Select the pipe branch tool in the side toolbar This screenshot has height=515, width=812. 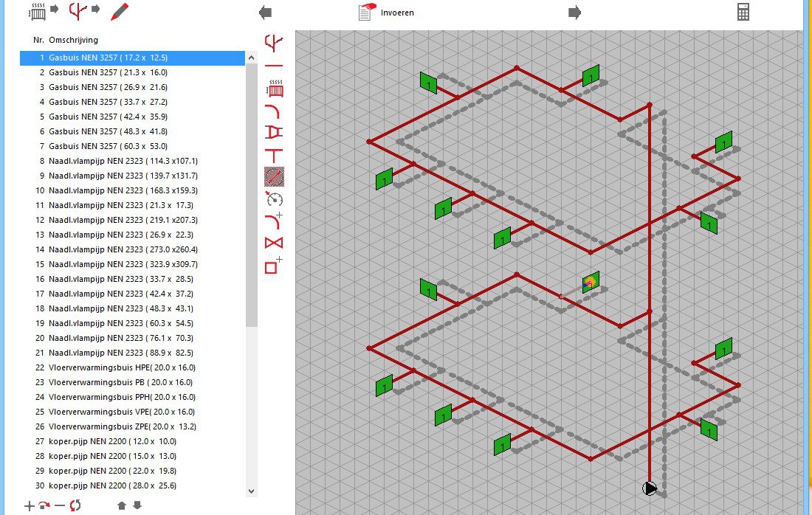point(274,43)
